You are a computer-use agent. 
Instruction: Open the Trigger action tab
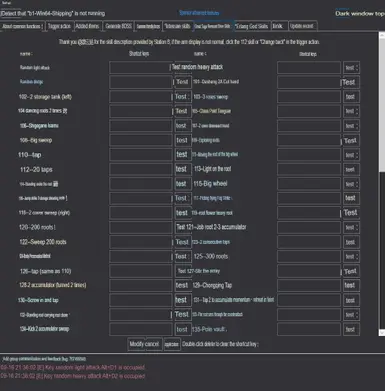click(59, 26)
